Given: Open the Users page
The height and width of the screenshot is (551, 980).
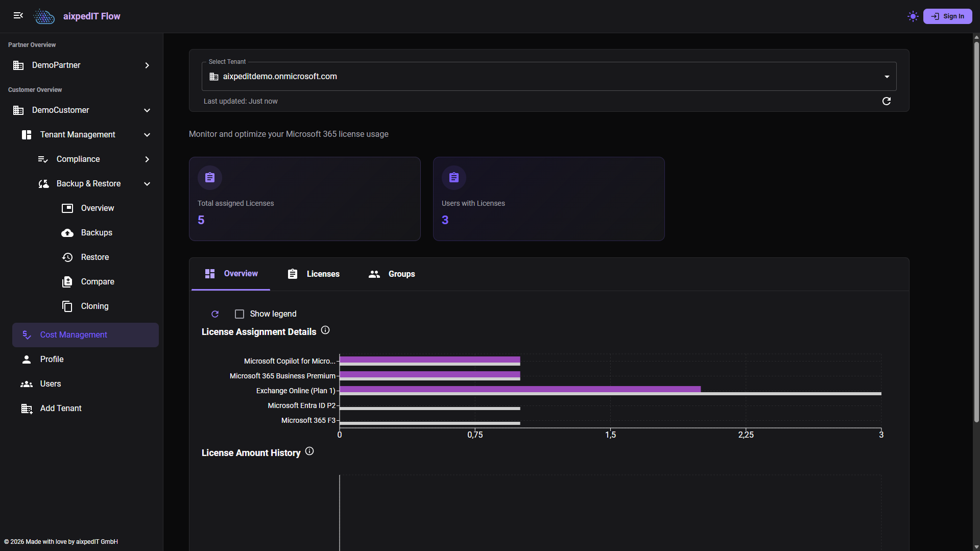Looking at the screenshot, I should click(86, 384).
